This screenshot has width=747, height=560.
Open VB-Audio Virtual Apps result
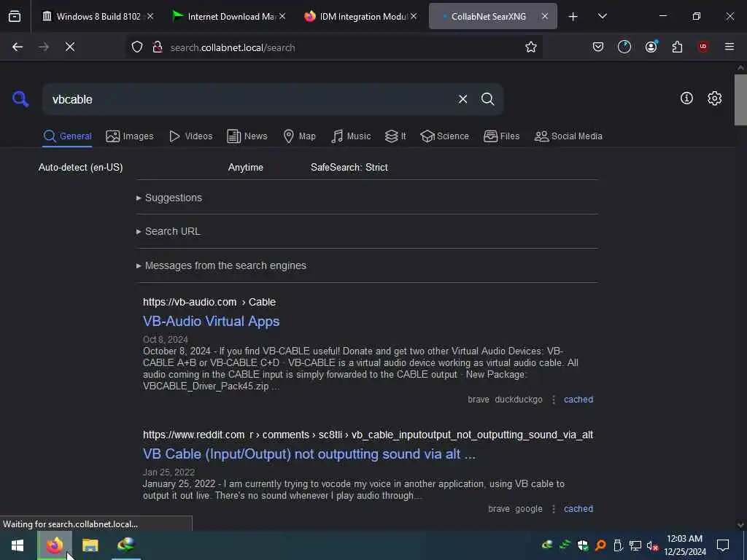click(211, 321)
